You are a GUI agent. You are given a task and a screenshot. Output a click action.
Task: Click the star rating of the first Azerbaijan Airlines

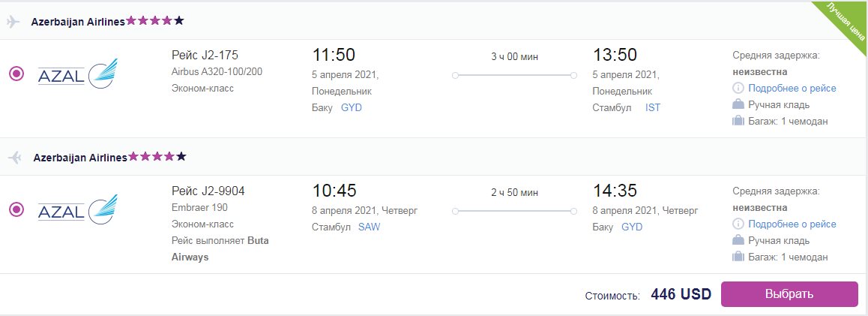coord(154,21)
